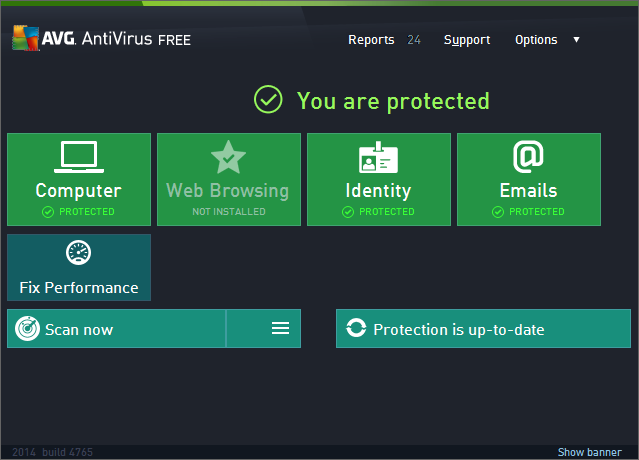Screen dimensions: 639x460
Task: Open the Support menu
Action: [x=467, y=40]
